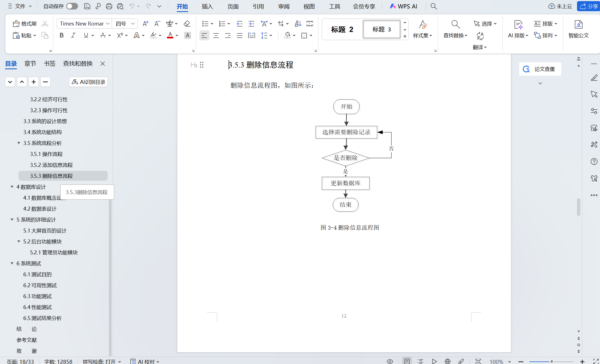This screenshot has width=600, height=364.
Task: Click the increase indent icon
Action: point(251,24)
